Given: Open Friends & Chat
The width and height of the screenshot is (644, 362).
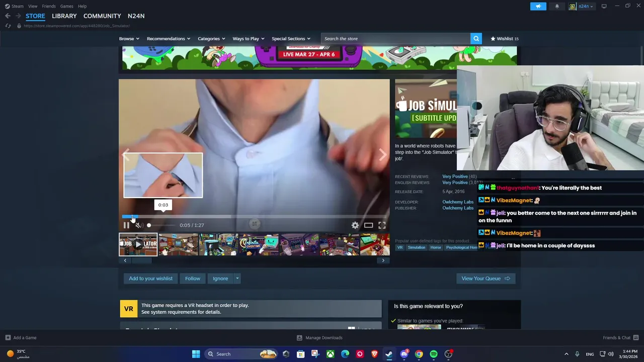Looking at the screenshot, I should click(x=621, y=338).
